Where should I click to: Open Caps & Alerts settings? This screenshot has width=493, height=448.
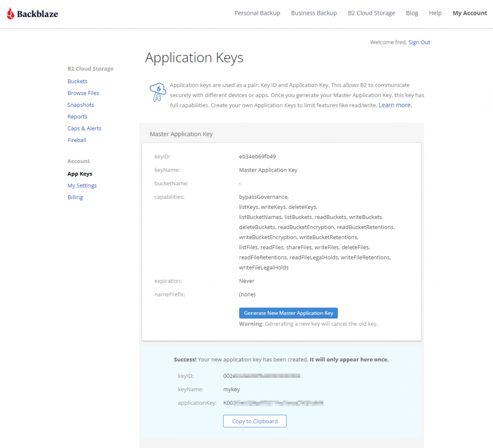[84, 128]
